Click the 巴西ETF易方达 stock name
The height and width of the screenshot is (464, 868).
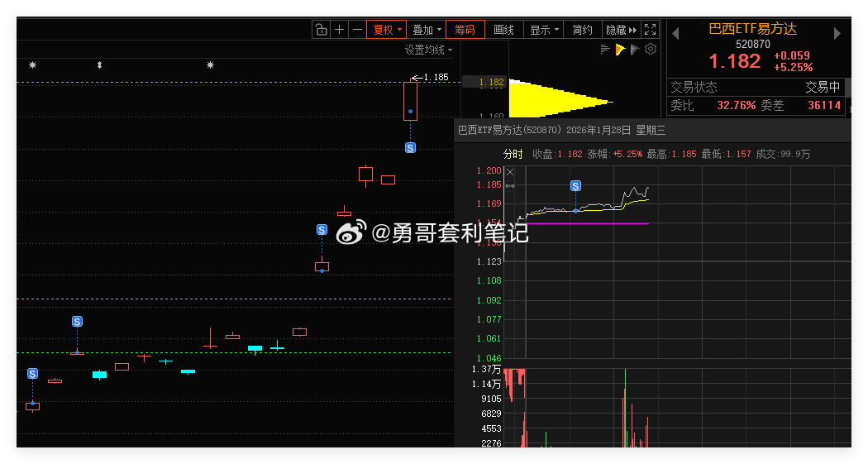(x=752, y=29)
